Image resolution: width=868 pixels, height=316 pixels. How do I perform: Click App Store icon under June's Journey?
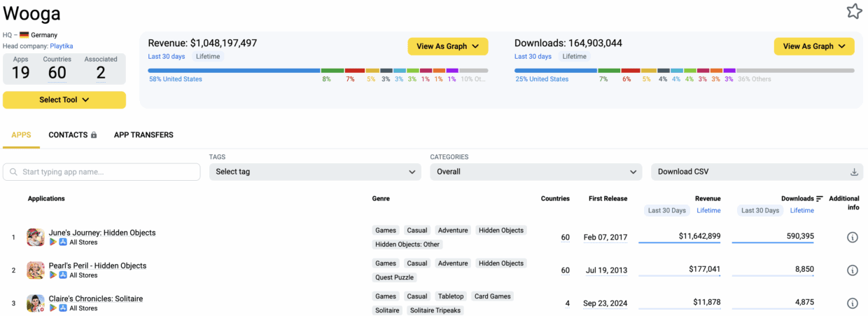coord(62,242)
